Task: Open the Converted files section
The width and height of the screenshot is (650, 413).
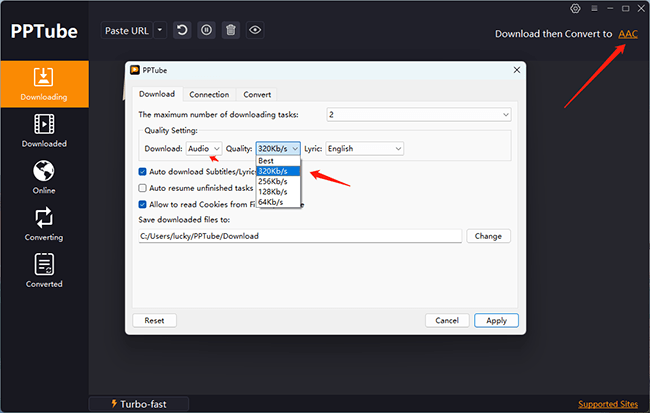Action: click(44, 271)
